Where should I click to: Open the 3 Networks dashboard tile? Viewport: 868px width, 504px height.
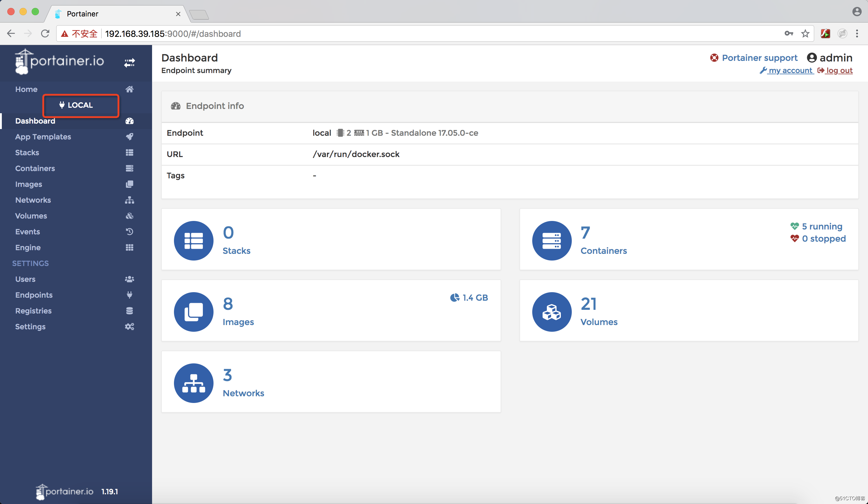click(x=331, y=382)
